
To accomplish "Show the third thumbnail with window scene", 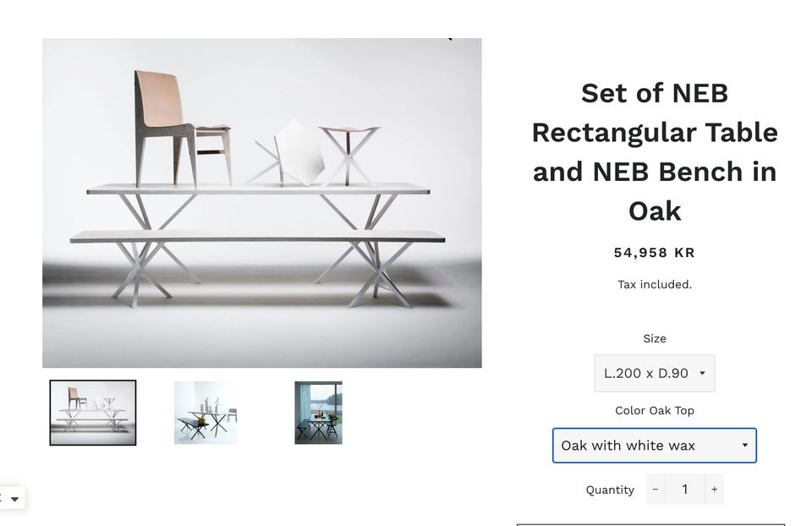I will pos(318,413).
